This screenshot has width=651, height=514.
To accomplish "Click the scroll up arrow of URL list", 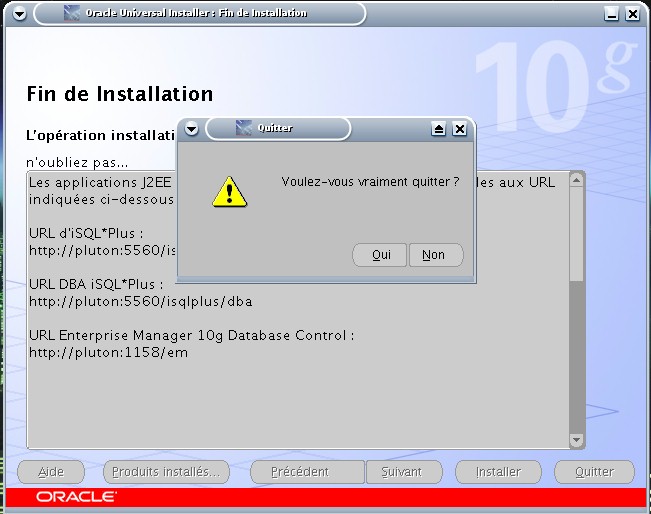I will (x=576, y=180).
